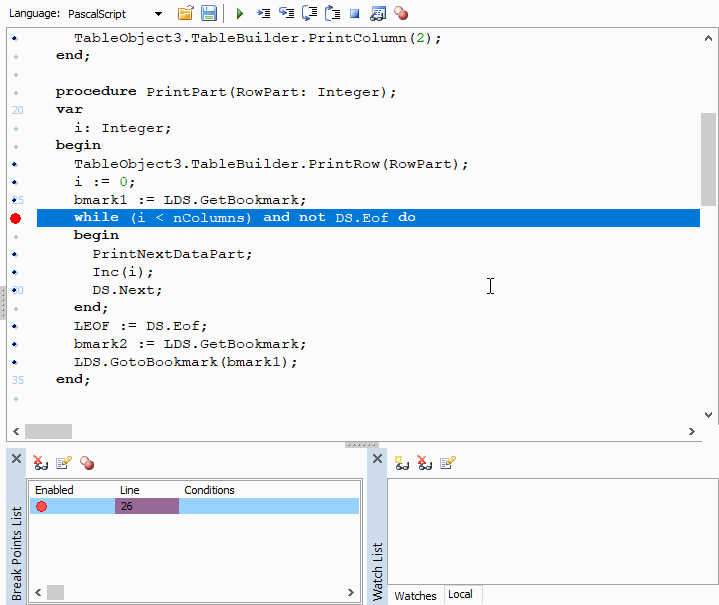Toggle breakpoint using the top toolbar red ball icon
Viewport: 719px width, 605px height.
(401, 14)
